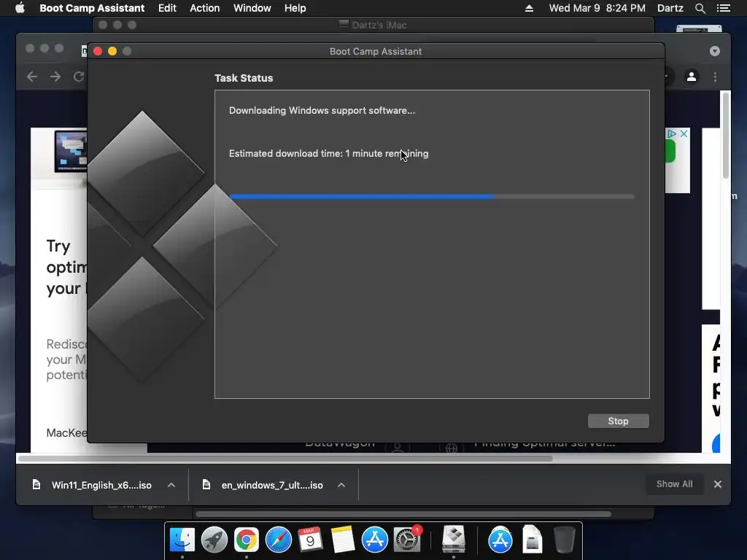Stop the Windows support software download
The image size is (747, 560).
pos(618,421)
